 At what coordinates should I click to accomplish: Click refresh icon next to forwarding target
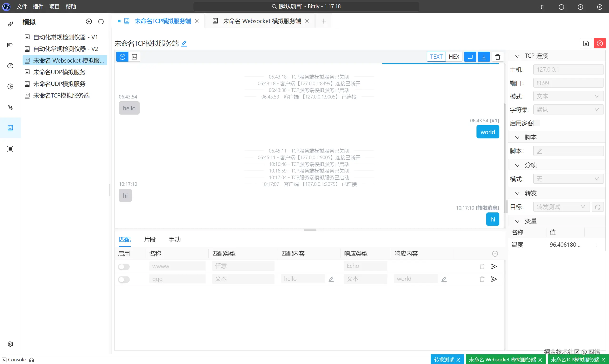click(x=598, y=207)
